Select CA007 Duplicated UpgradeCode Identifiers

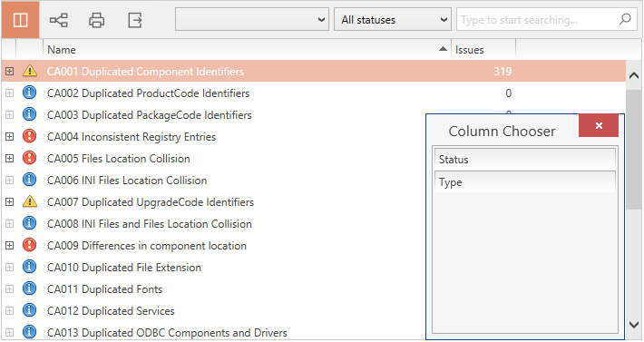(x=151, y=202)
